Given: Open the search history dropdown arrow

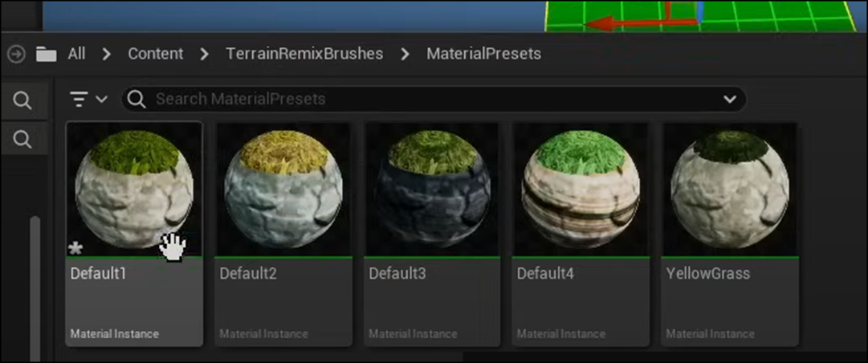Looking at the screenshot, I should [730, 99].
